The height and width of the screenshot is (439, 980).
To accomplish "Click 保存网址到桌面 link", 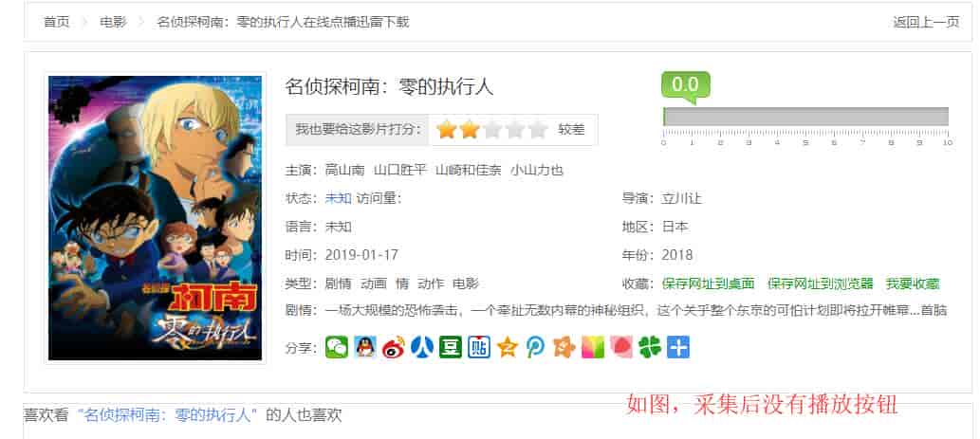I will pyautogui.click(x=709, y=284).
